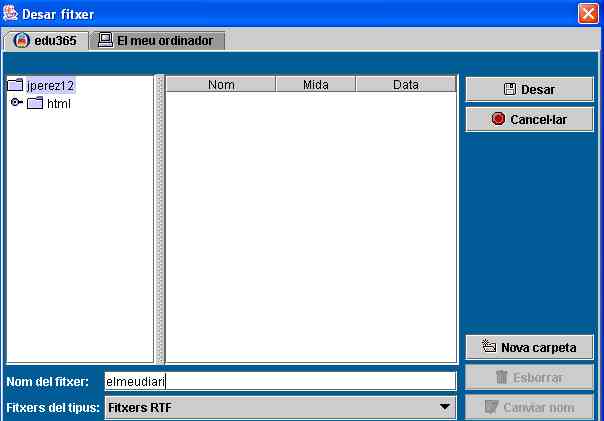The height and width of the screenshot is (421, 604).
Task: Click the Java icon in title bar
Action: [10, 13]
